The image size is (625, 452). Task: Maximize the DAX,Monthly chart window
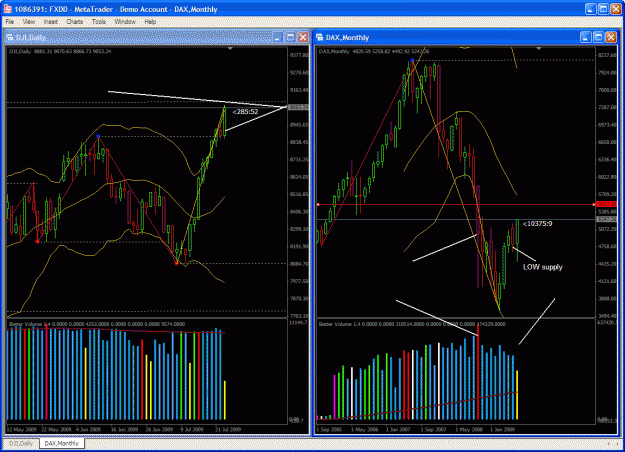[598, 37]
